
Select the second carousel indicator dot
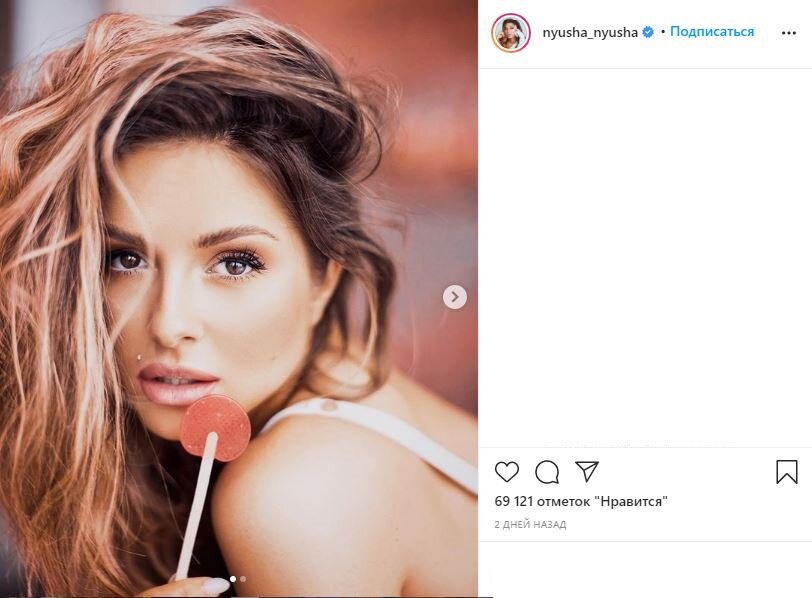click(x=243, y=579)
